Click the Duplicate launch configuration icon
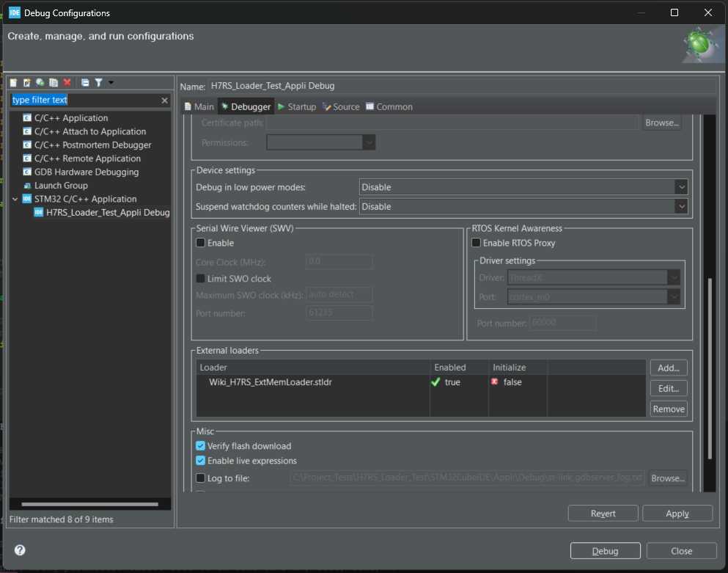 (54, 82)
